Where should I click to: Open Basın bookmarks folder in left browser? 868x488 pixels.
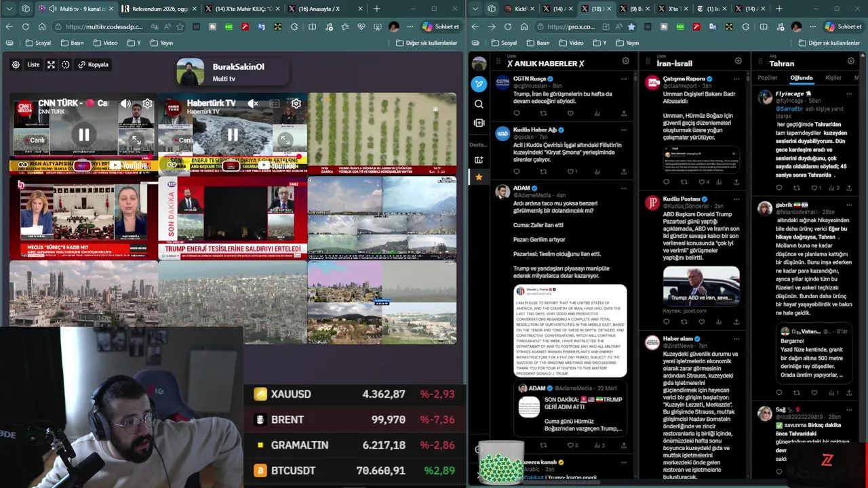(x=72, y=43)
